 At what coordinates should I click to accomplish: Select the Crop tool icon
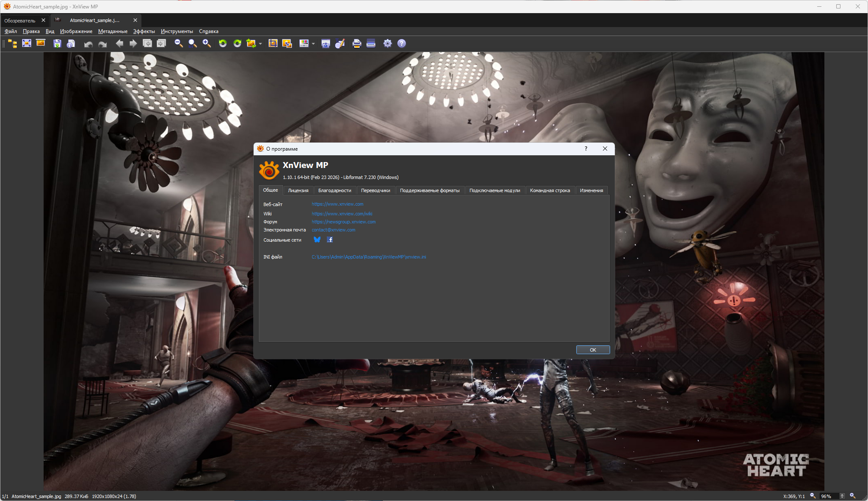click(x=273, y=44)
